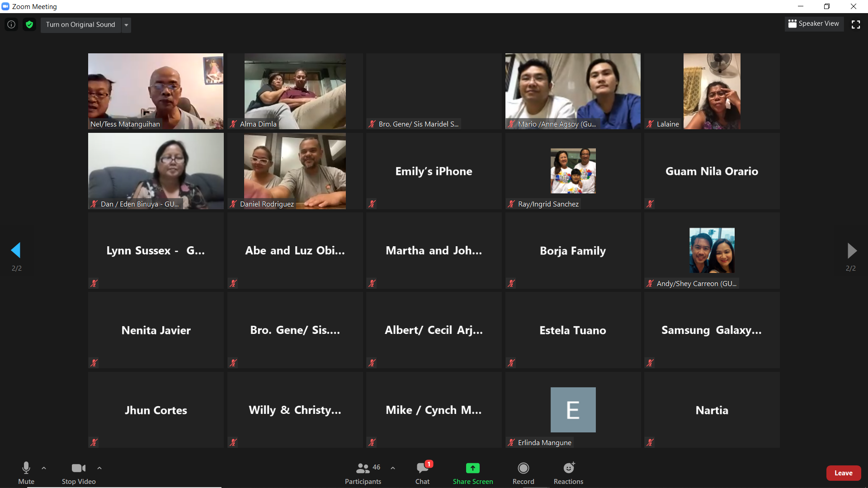Click Estela Tuano participant tile
Image resolution: width=868 pixels, height=488 pixels.
(573, 330)
